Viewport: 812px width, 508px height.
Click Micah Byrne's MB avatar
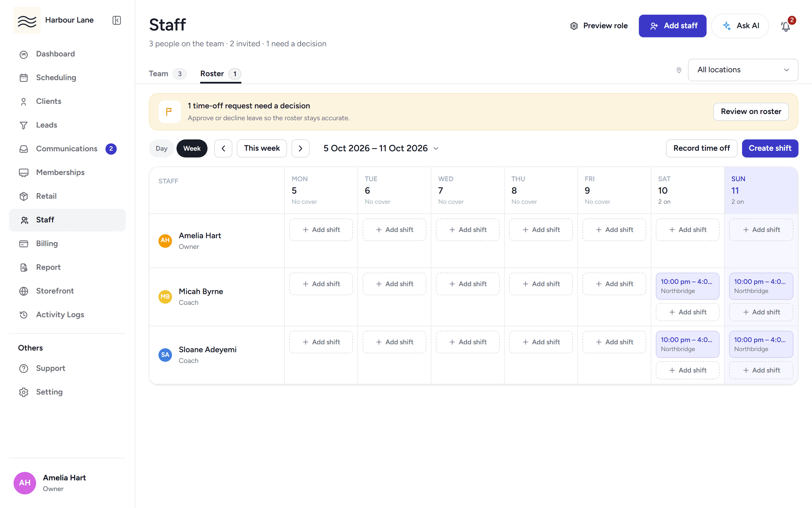tap(165, 297)
